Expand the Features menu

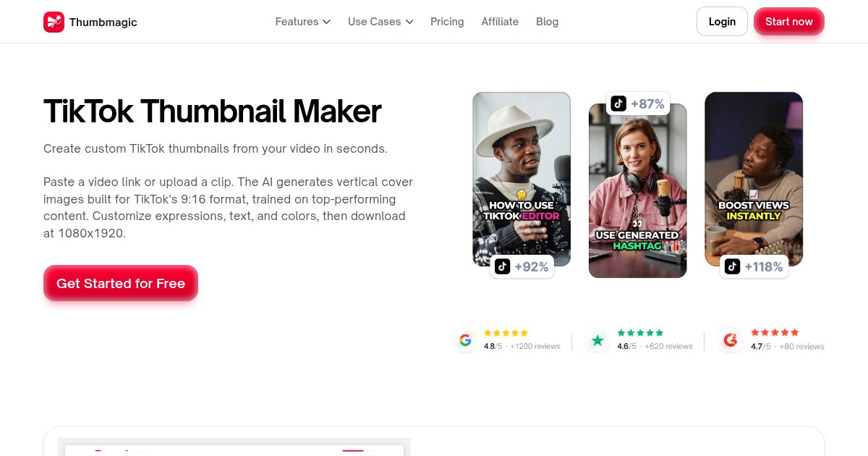302,22
